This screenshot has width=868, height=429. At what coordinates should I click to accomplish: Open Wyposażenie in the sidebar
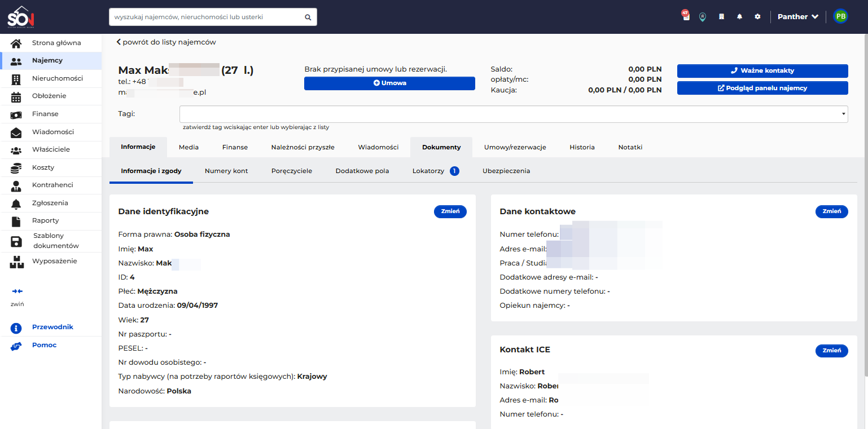click(51, 261)
